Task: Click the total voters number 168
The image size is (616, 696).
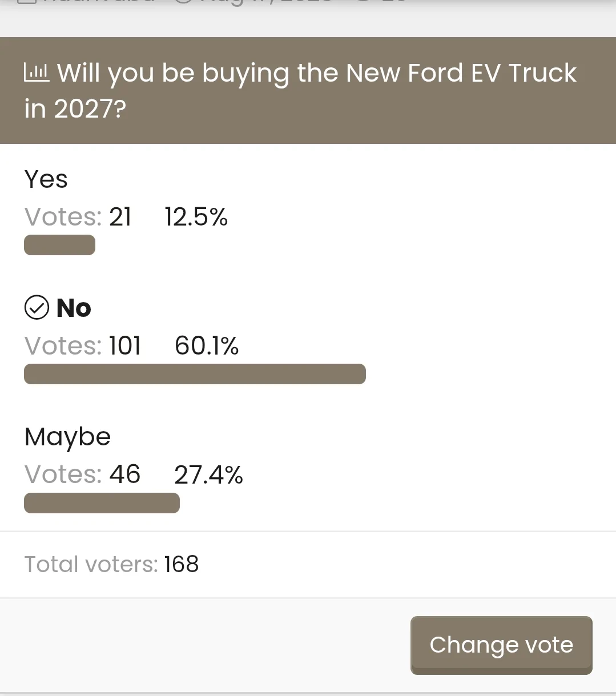Action: click(x=182, y=564)
